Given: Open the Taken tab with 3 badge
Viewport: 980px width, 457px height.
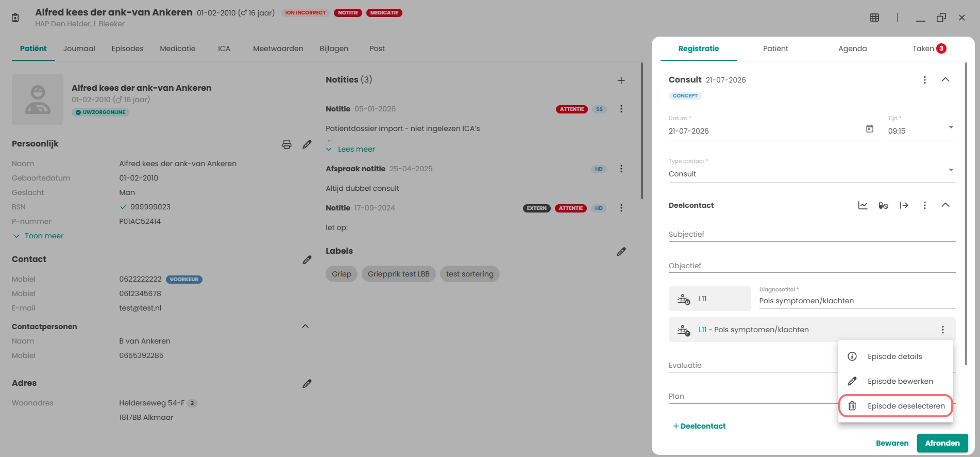Looking at the screenshot, I should (x=930, y=48).
